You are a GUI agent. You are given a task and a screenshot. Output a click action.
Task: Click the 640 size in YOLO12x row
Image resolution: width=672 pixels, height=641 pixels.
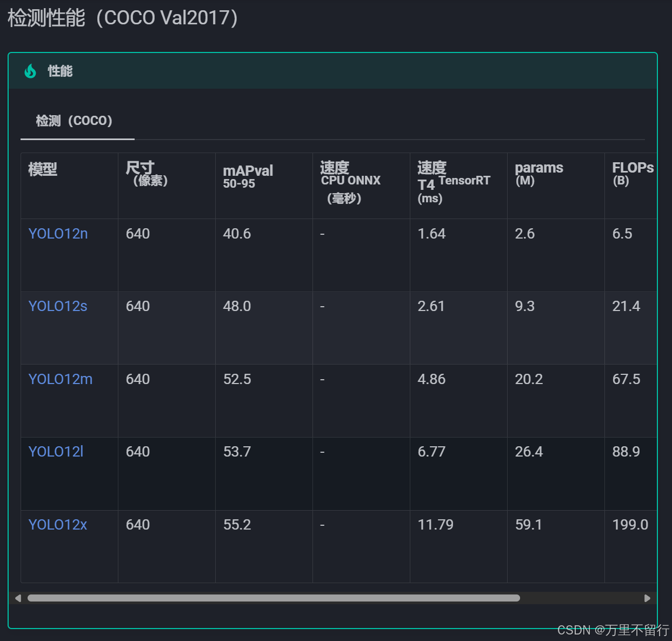138,525
